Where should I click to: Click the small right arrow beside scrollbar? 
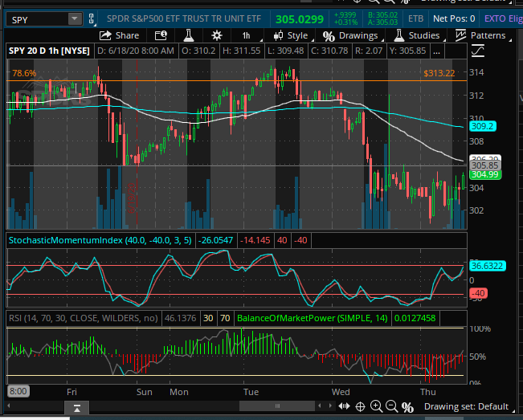coord(330,406)
